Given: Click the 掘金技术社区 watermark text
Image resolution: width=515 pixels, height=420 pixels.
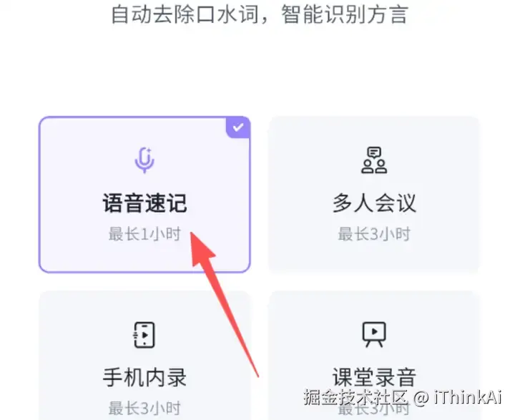Looking at the screenshot, I should [355, 397].
